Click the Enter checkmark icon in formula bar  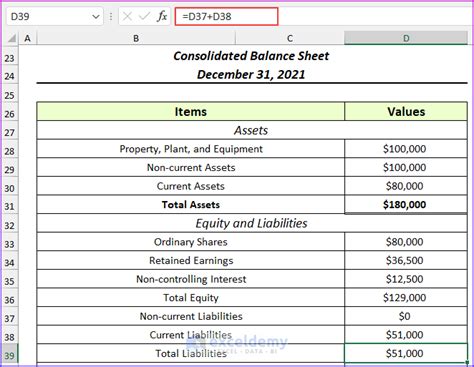[x=144, y=16]
